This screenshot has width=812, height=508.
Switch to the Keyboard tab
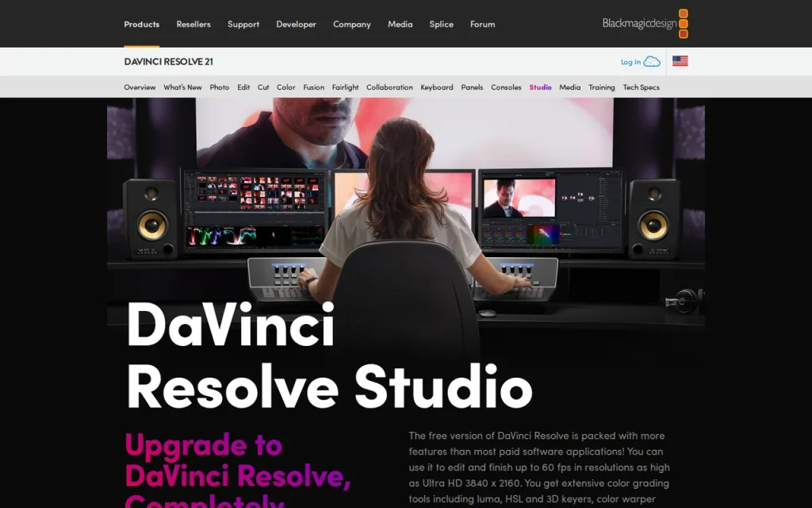tap(437, 87)
